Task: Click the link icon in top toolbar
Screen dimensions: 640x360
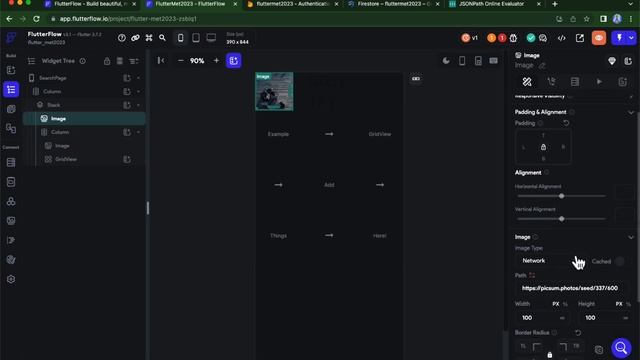Action: (x=135, y=38)
